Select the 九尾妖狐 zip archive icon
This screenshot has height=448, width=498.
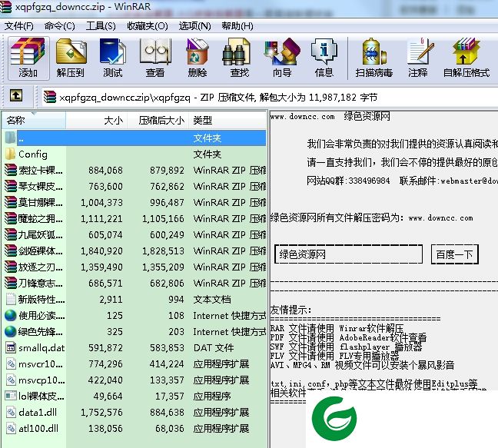point(11,234)
